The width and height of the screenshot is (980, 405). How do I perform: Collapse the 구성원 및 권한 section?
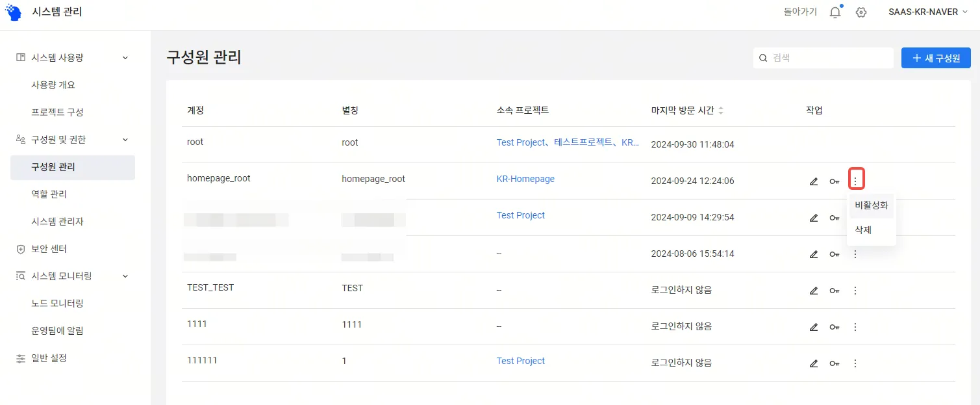coord(125,140)
